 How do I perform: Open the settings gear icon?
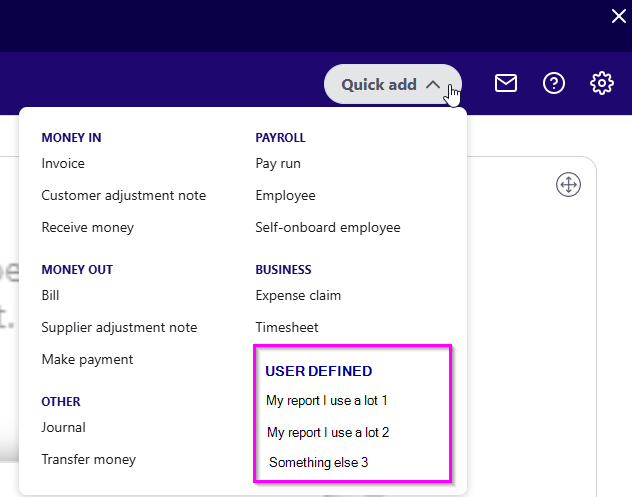click(602, 83)
